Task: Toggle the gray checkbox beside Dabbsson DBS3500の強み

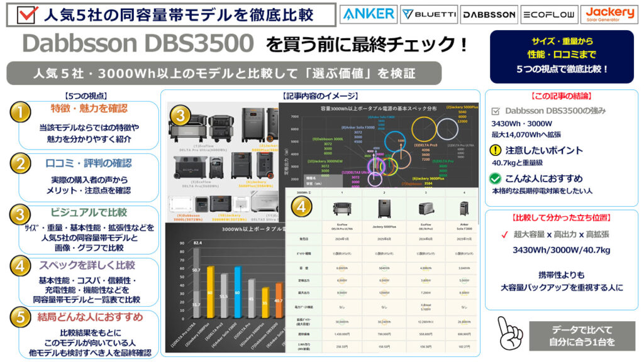Action: pos(496,111)
